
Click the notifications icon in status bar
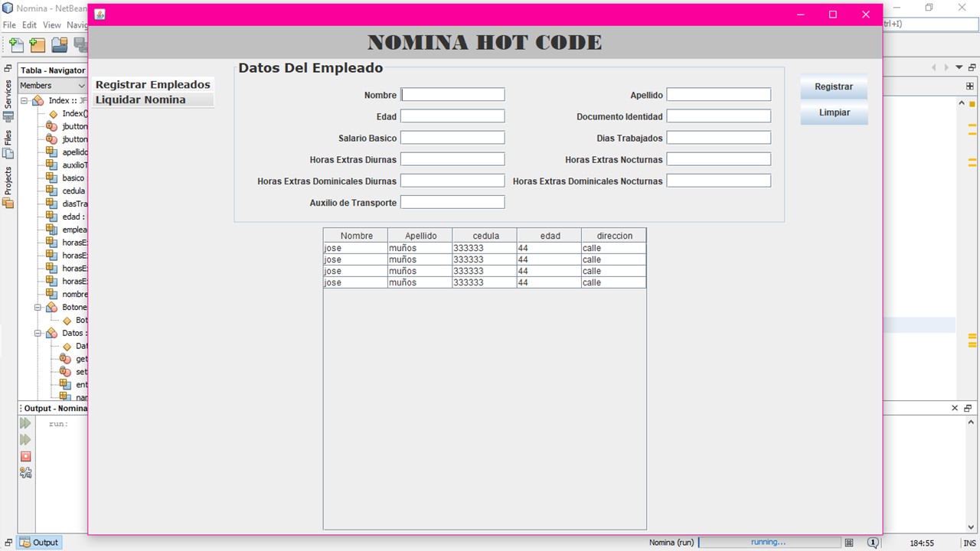[873, 543]
